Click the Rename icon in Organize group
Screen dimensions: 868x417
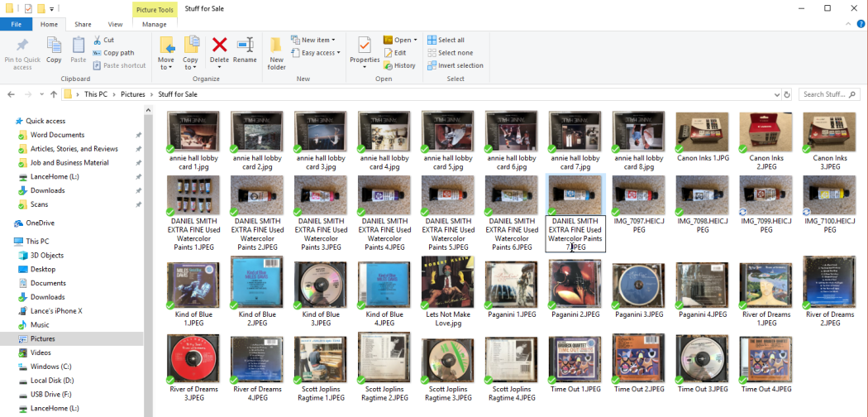tap(245, 45)
